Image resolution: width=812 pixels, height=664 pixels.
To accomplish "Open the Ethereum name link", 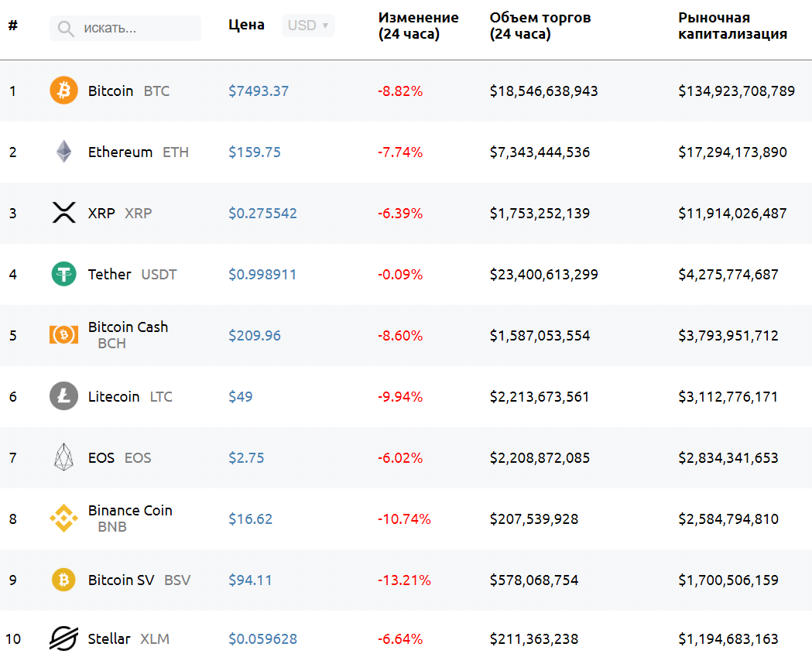I will [x=120, y=152].
